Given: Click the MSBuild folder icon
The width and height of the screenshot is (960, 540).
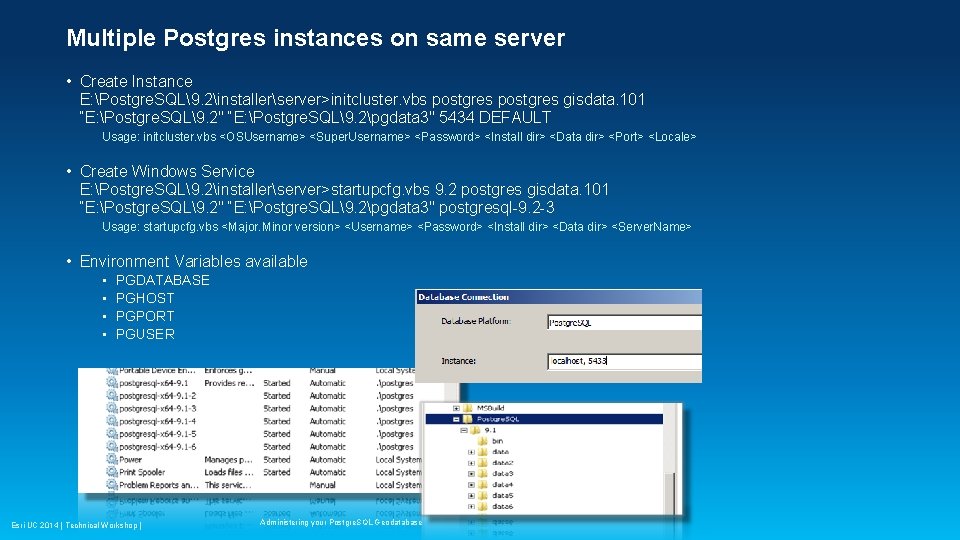Looking at the screenshot, I should pyautogui.click(x=468, y=408).
